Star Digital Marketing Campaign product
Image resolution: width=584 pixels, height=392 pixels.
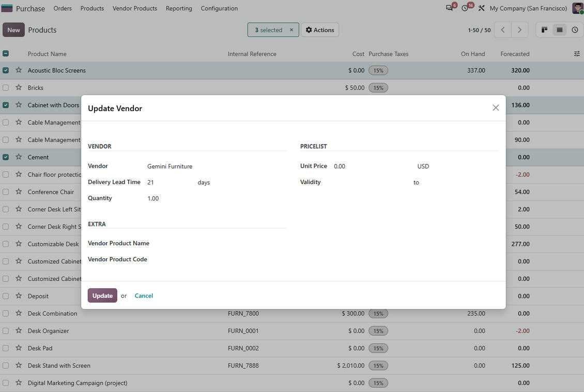19,383
